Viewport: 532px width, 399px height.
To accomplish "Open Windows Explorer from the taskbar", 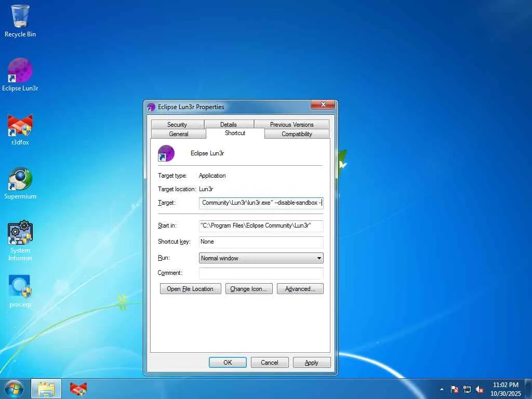I will 46,389.
